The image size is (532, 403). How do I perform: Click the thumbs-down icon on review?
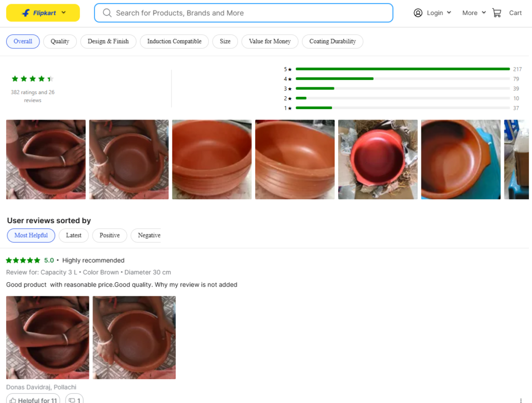coord(74,400)
